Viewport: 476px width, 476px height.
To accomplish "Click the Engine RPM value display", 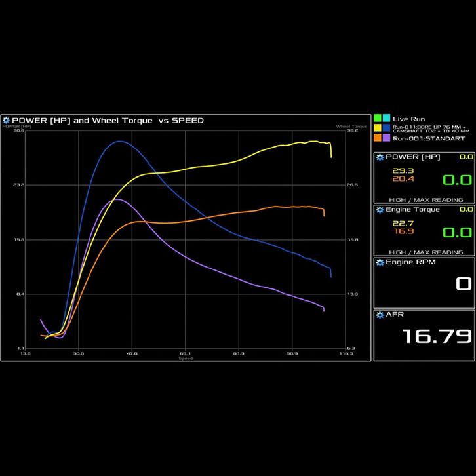I will [463, 284].
